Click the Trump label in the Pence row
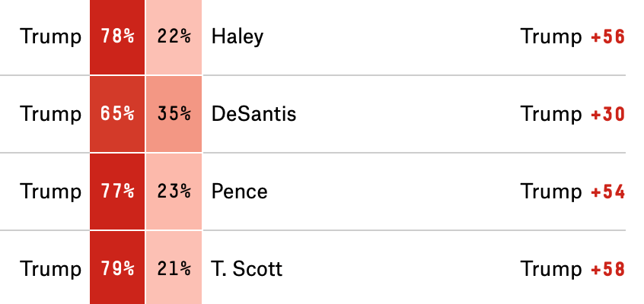This screenshot has height=304, width=644. click(50, 192)
